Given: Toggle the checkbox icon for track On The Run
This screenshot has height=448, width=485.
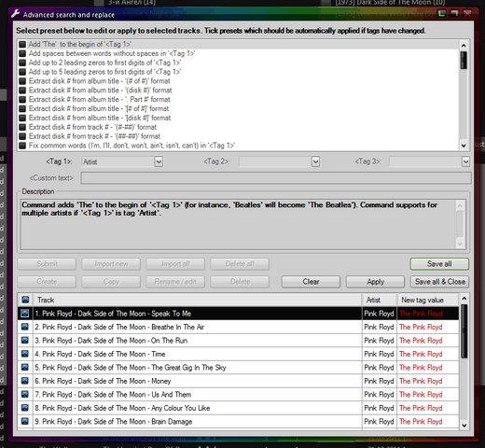Looking at the screenshot, I should point(25,341).
